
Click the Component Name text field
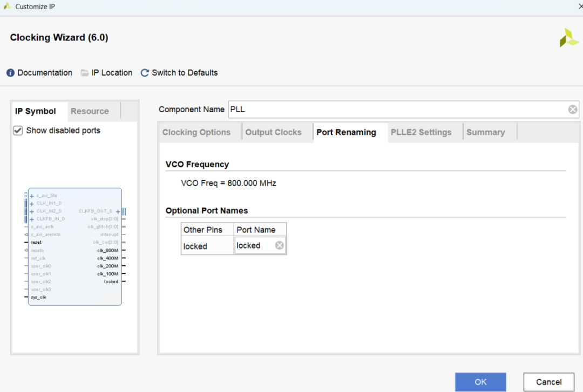click(397, 109)
